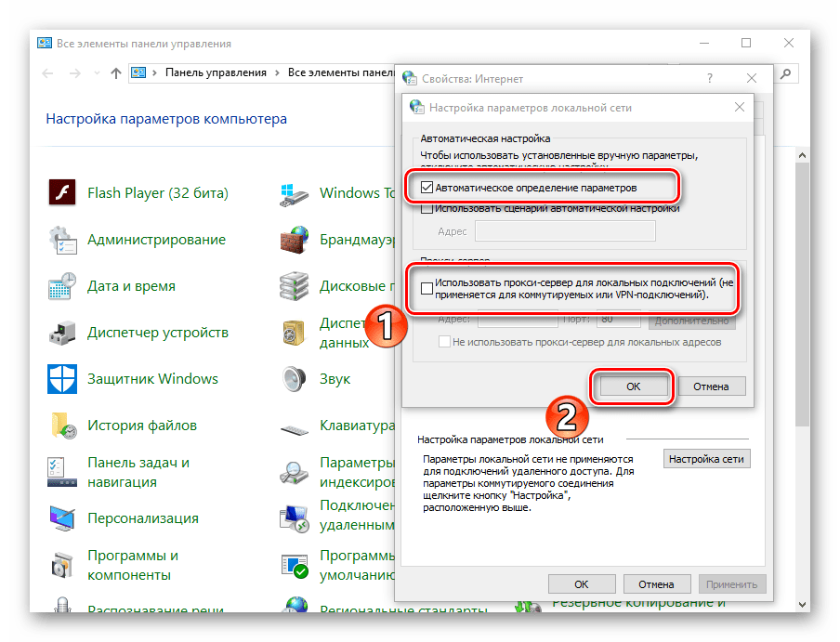Viewport: 840px width, 642px height.
Task: Open the Звук link
Action: point(335,379)
